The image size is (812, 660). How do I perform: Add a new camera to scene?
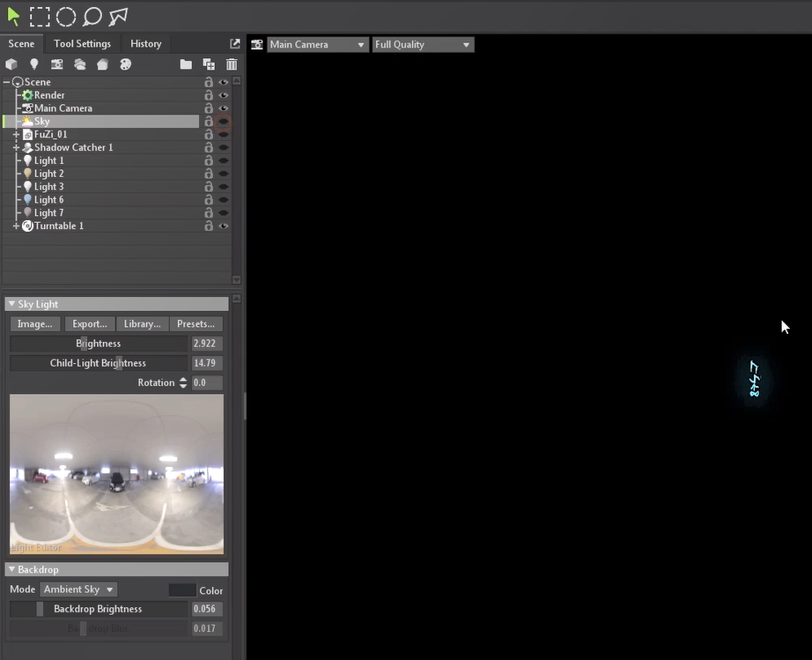57,64
